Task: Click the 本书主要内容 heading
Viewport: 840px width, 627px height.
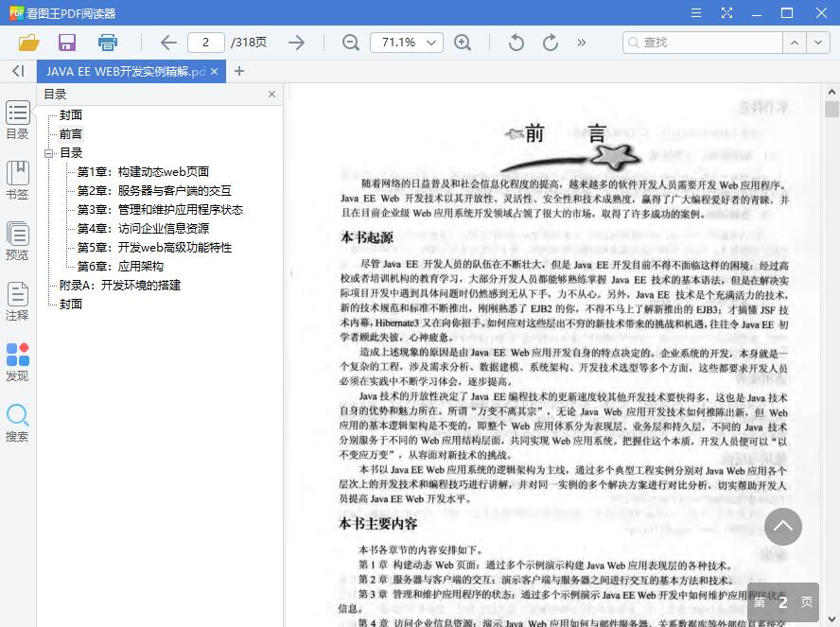Action: [x=378, y=524]
